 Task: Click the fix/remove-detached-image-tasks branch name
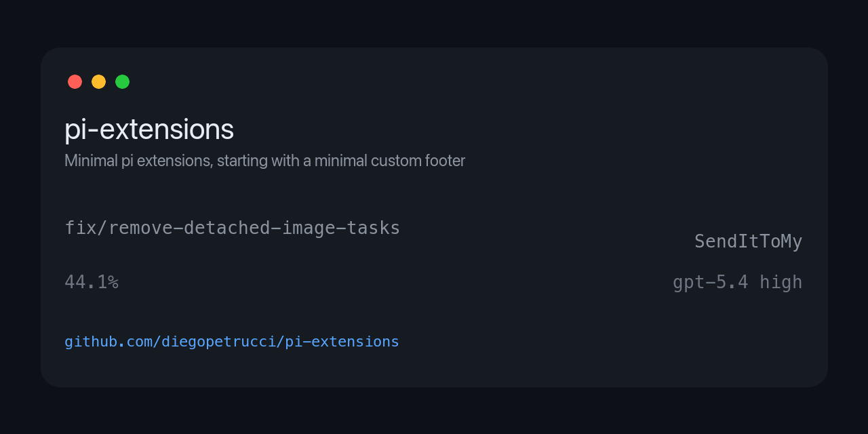[x=233, y=229]
